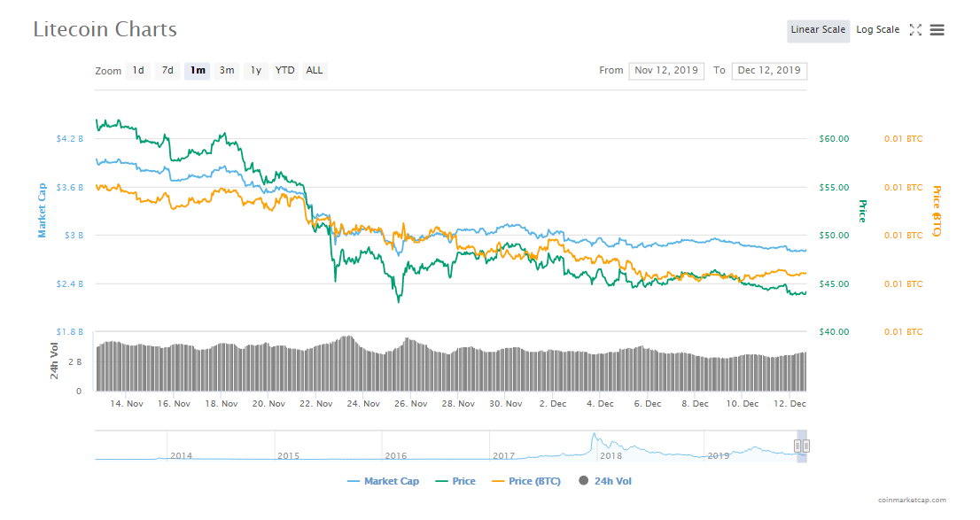Click the 18. Nov date axis label
The height and width of the screenshot is (520, 980).
coord(222,404)
